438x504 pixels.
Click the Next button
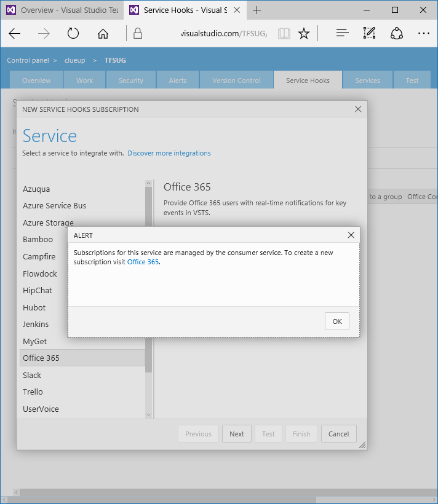click(237, 434)
